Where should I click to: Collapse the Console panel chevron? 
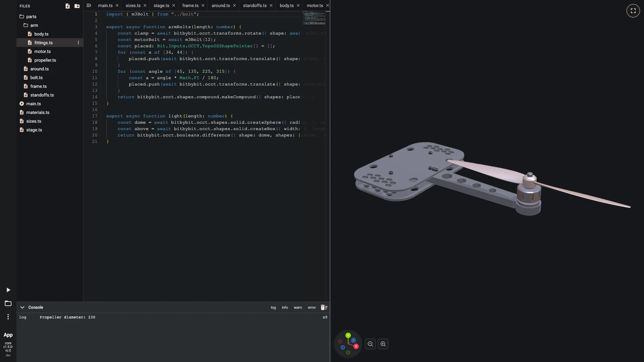click(22, 307)
